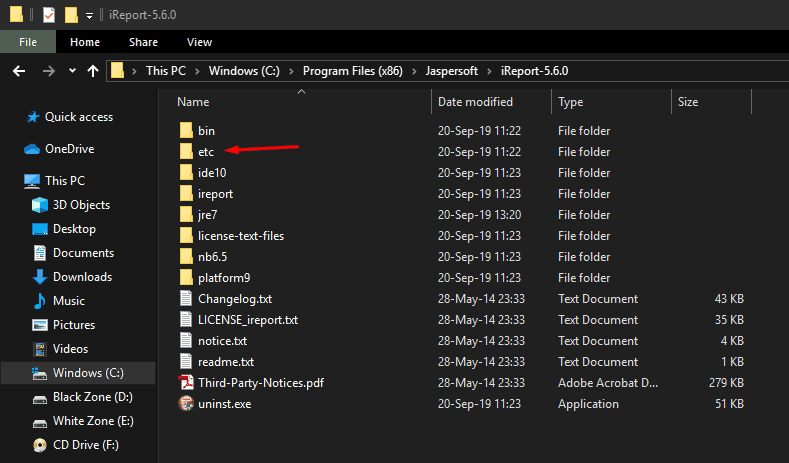The height and width of the screenshot is (463, 789).
Task: Open the File menu tab
Action: point(28,42)
